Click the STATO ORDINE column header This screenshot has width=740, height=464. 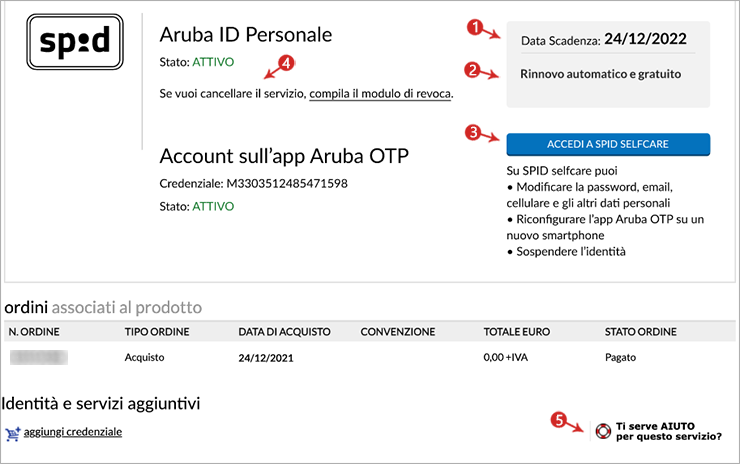[x=640, y=332]
